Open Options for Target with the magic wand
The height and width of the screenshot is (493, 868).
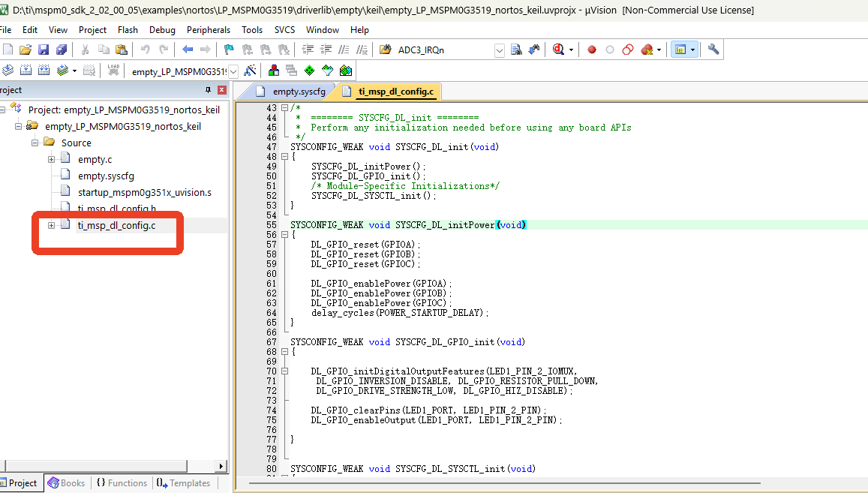pyautogui.click(x=251, y=71)
